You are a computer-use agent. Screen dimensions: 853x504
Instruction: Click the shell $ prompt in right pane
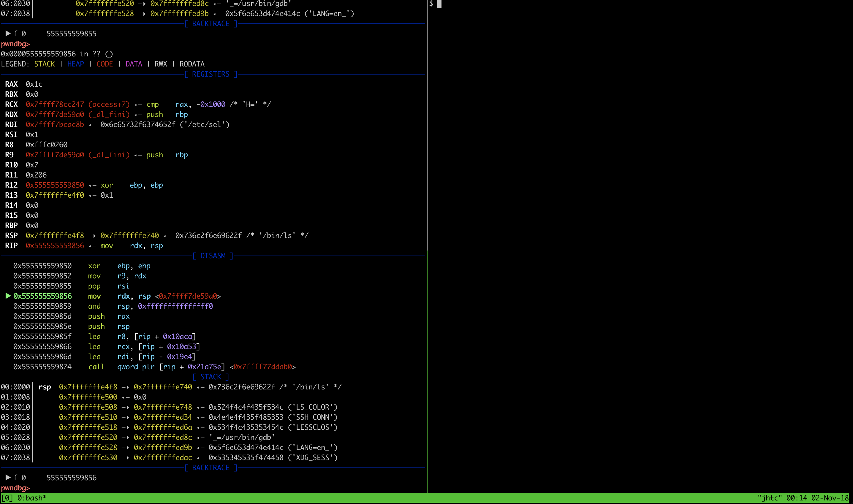[431, 4]
